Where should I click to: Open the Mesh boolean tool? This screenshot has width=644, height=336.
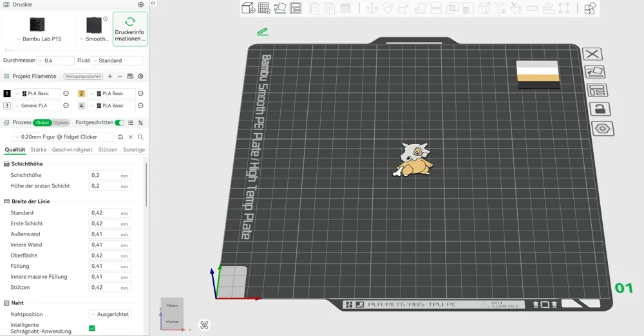(452, 8)
